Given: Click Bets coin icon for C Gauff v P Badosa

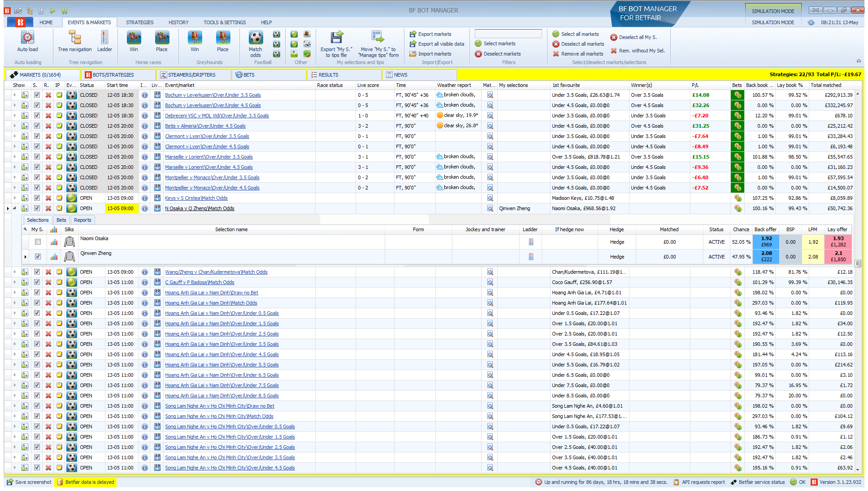Looking at the screenshot, I should pos(738,282).
